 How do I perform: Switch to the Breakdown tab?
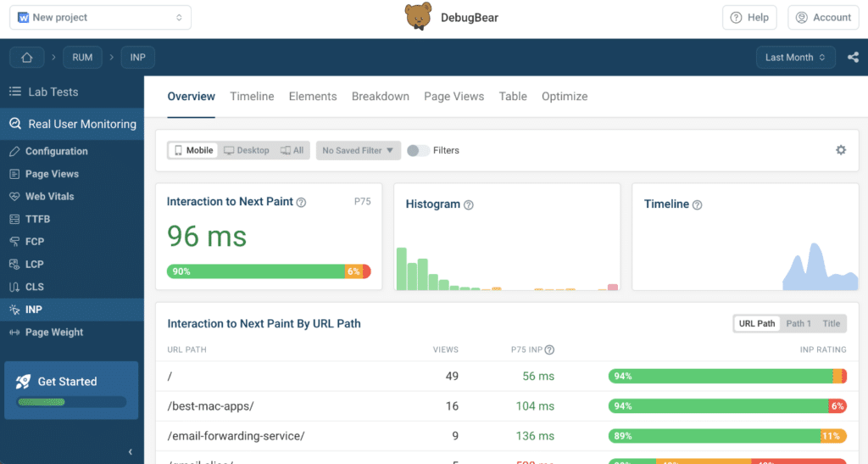click(x=381, y=97)
